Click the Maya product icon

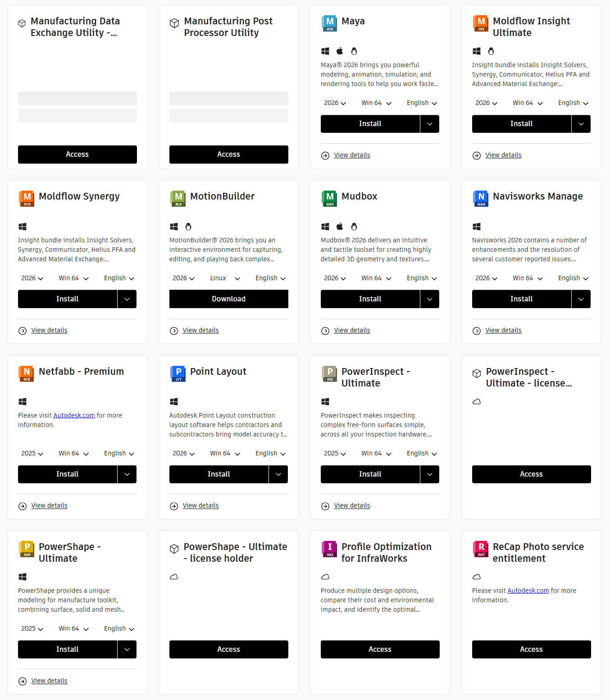tap(329, 23)
